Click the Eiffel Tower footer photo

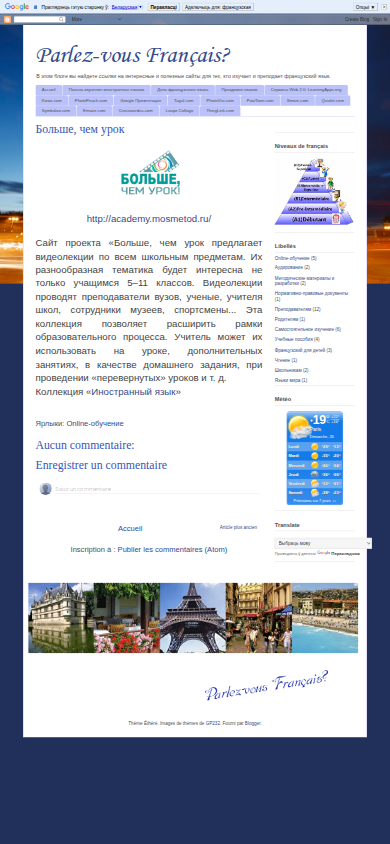(x=193, y=617)
